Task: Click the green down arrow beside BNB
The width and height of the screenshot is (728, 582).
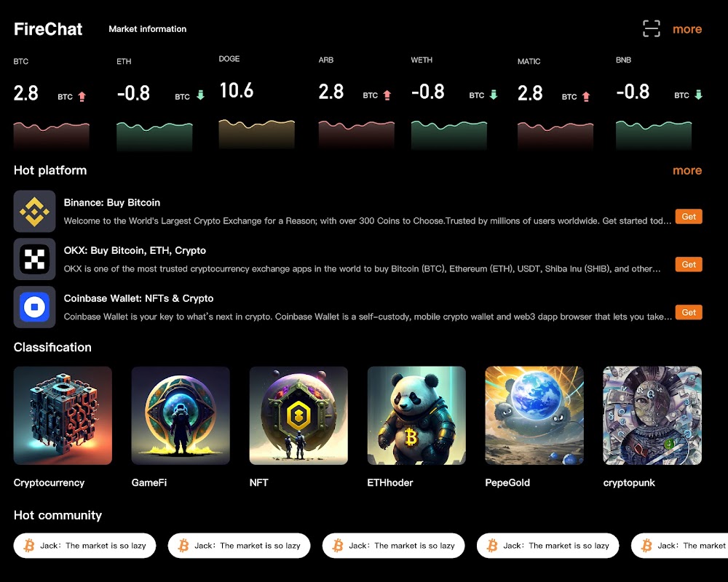Action: pos(698,95)
